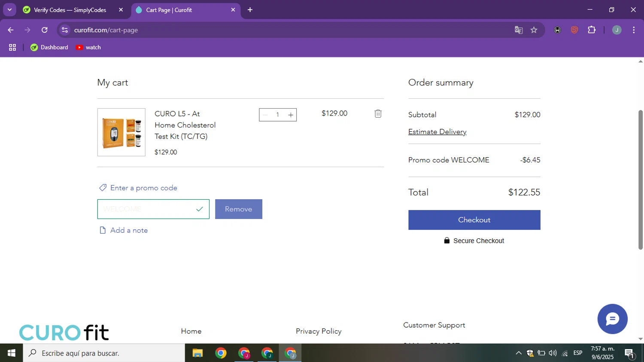644x362 pixels.
Task: Click the promo code tag icon
Action: point(103,188)
